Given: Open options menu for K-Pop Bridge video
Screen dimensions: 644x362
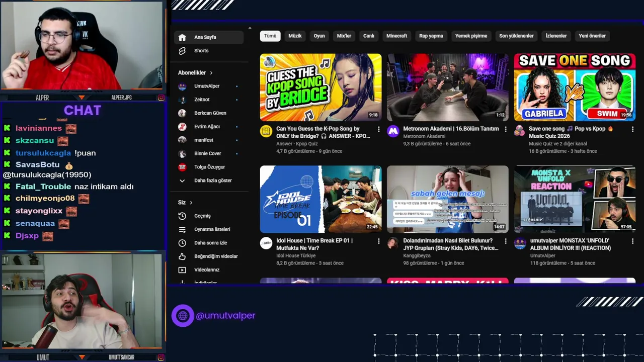Looking at the screenshot, I should [378, 129].
